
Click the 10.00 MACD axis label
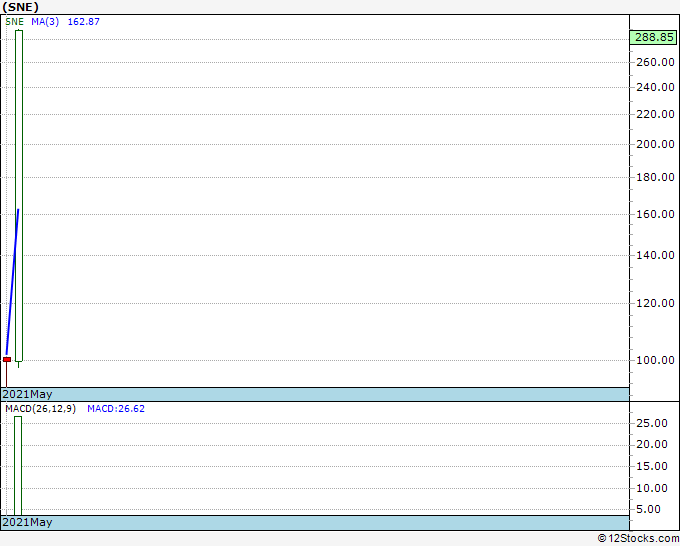pos(652,489)
